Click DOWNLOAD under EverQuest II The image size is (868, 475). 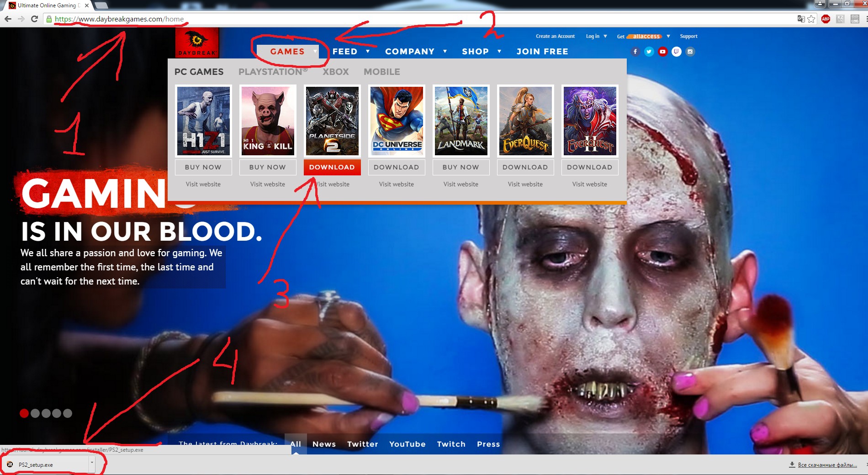tap(590, 167)
